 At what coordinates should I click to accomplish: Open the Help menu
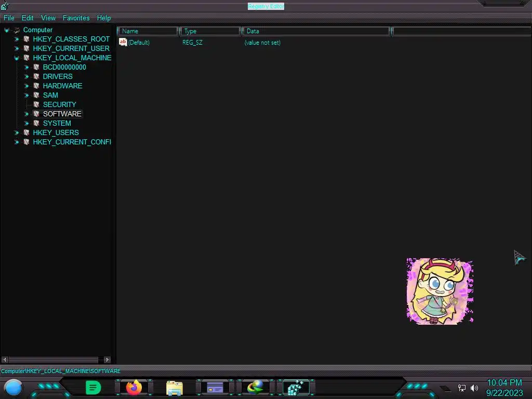click(104, 18)
